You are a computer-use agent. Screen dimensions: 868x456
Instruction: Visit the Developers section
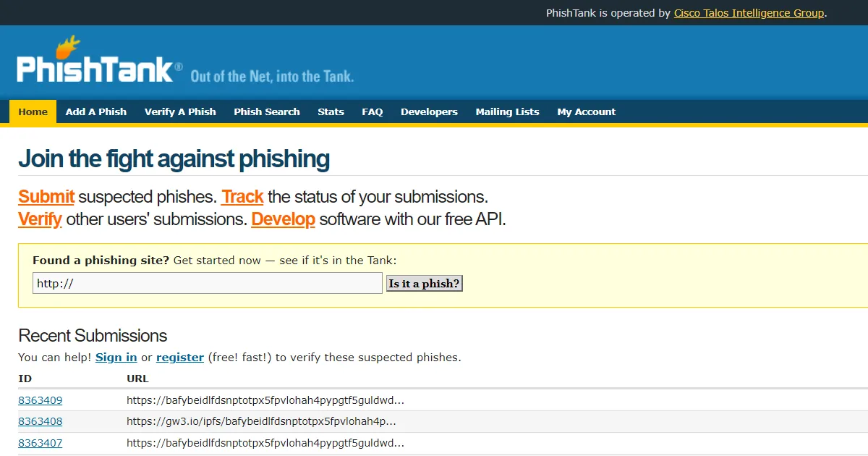tap(429, 111)
